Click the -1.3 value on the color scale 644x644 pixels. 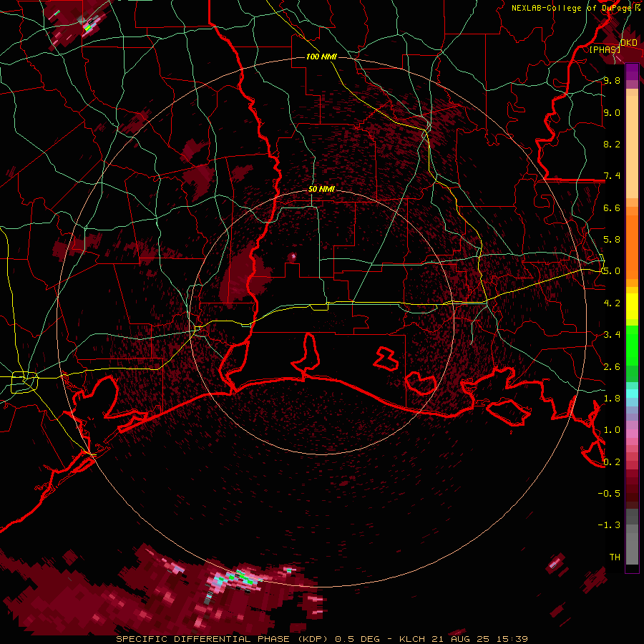[609, 525]
